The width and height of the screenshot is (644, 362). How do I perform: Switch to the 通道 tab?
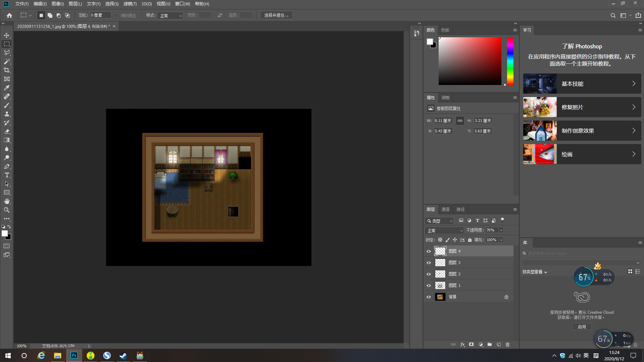coord(445,209)
